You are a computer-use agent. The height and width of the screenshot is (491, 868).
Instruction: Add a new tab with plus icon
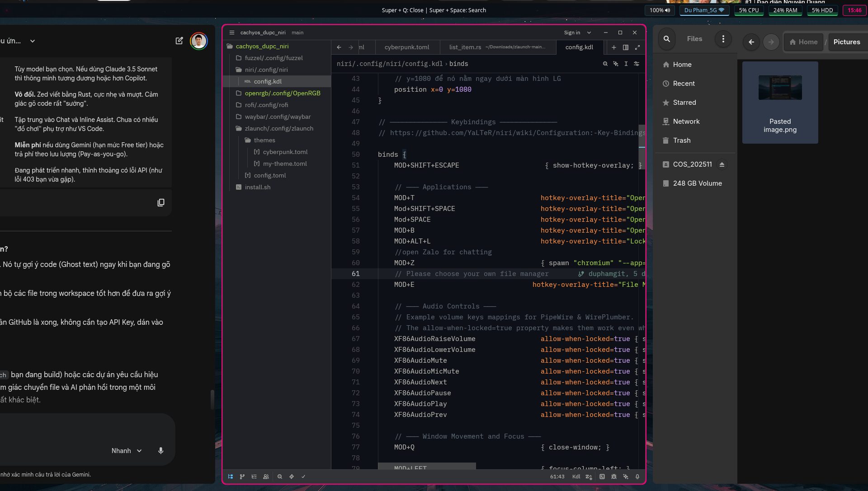[x=614, y=47]
